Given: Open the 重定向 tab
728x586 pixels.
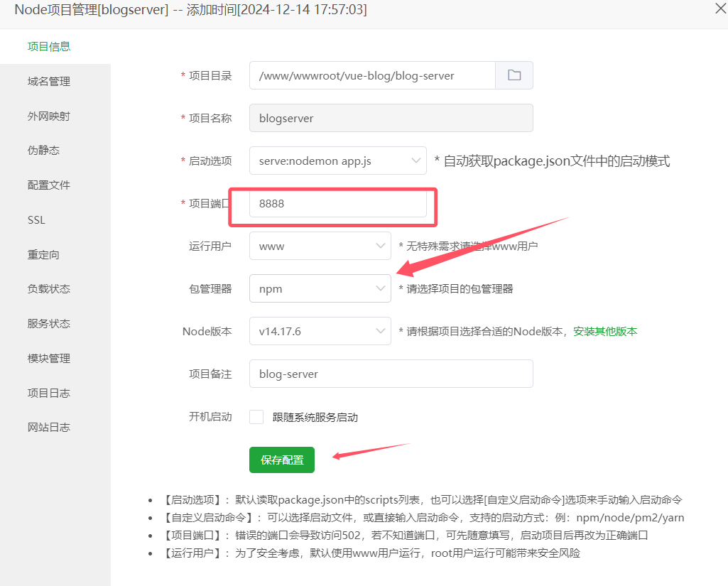Looking at the screenshot, I should (x=43, y=254).
